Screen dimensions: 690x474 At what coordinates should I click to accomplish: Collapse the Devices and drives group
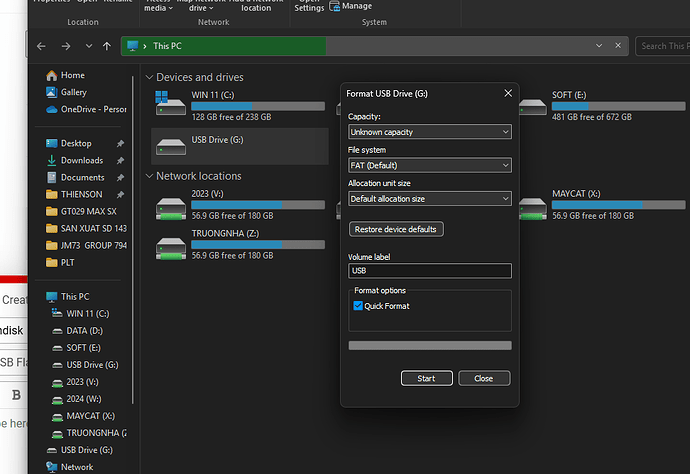[149, 77]
